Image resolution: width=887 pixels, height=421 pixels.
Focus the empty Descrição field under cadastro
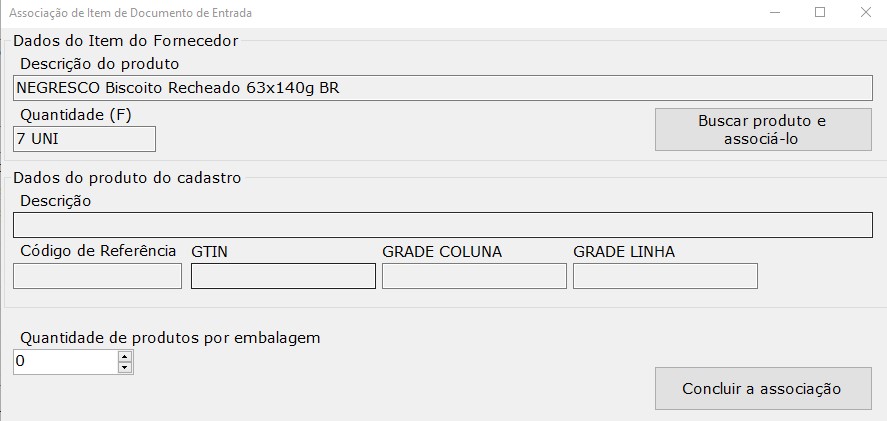[442, 225]
